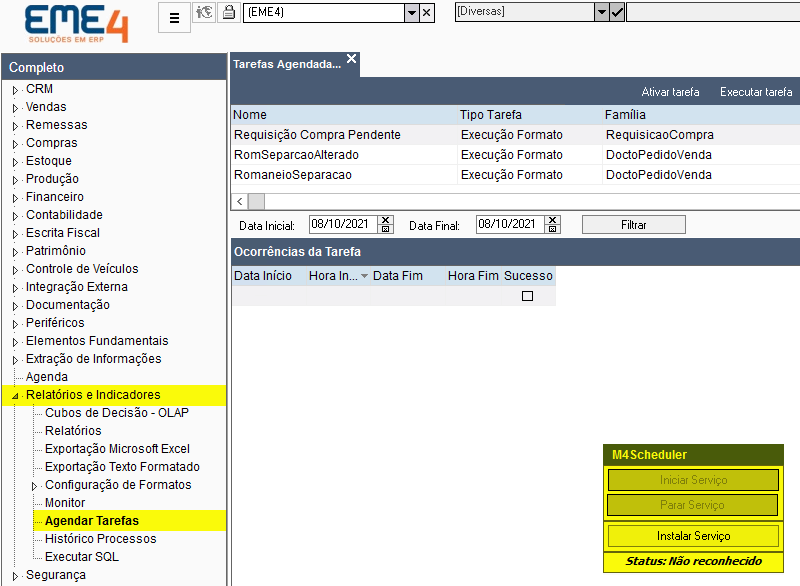Expand the Segurança tree node
Image resolution: width=800 pixels, height=586 pixels.
tap(15, 576)
